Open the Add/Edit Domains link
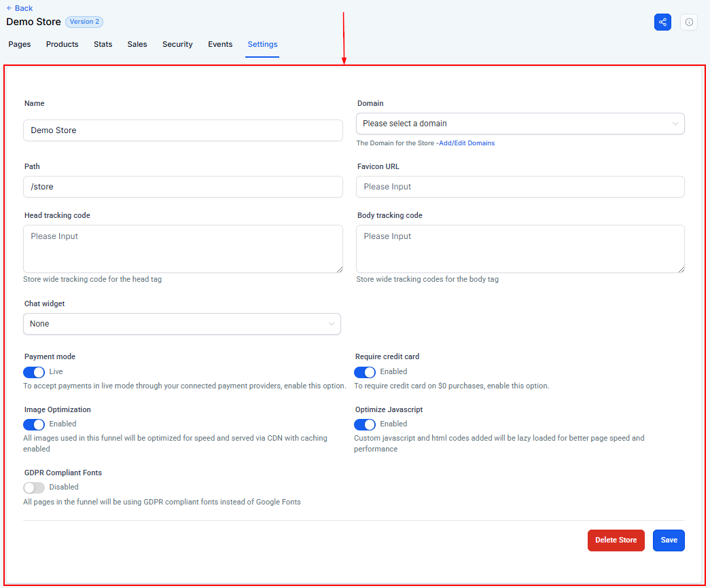The width and height of the screenshot is (710, 588). [x=467, y=143]
